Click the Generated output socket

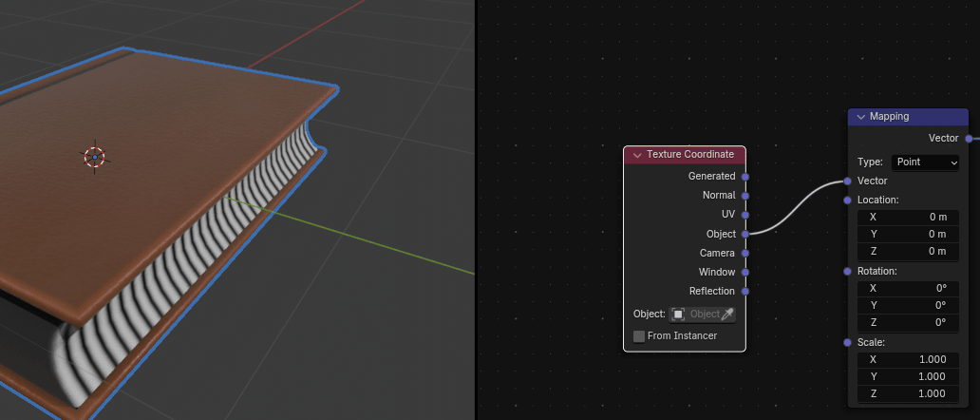[x=745, y=176]
